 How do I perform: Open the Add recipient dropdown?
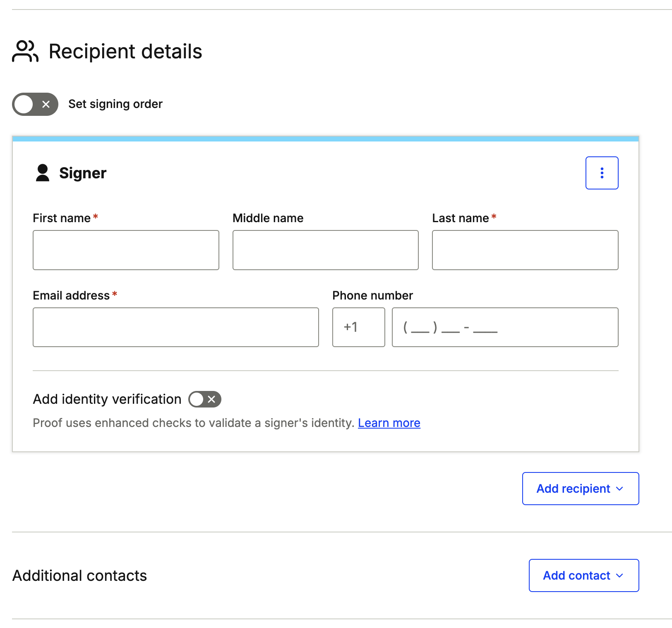[x=581, y=489]
